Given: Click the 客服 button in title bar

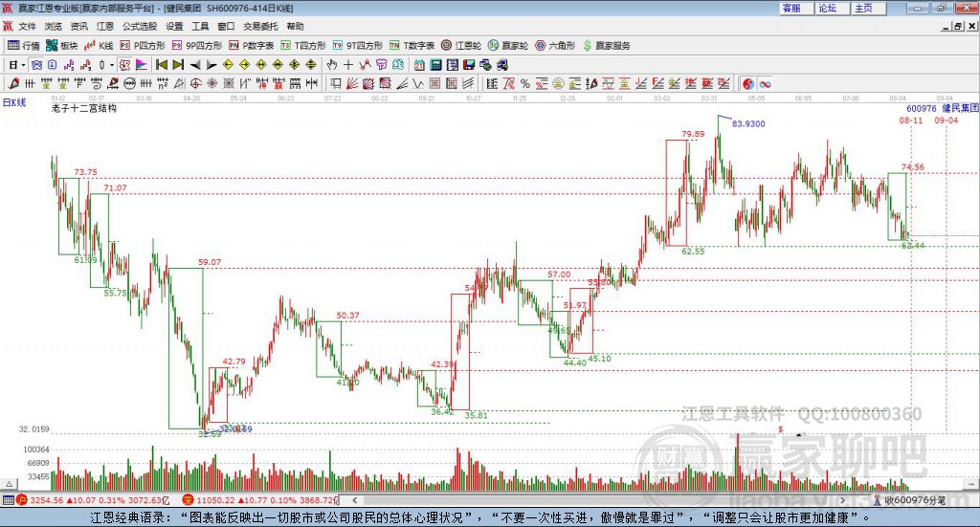Looking at the screenshot, I should [x=796, y=8].
